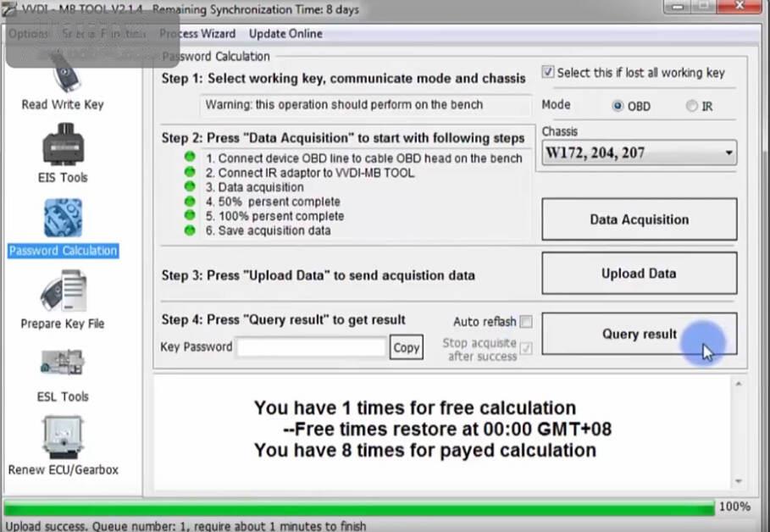Minimize the VVDI MB TOOL window
This screenshot has width=770, height=532.
click(x=679, y=7)
